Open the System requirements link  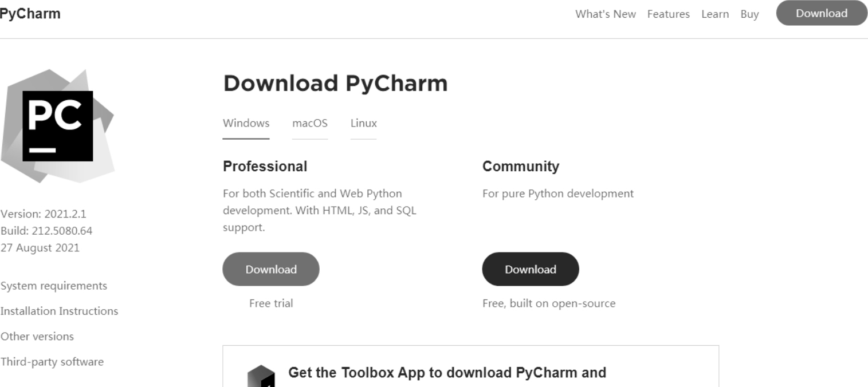point(54,286)
